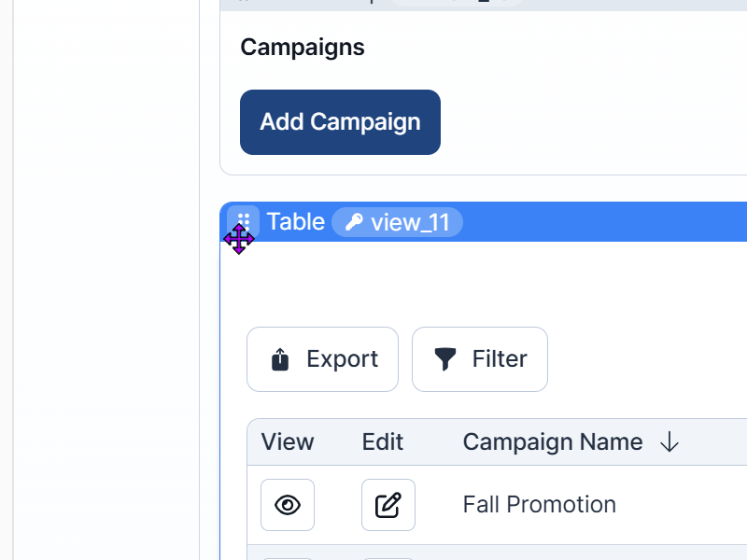Select the Campaigns heading text

click(x=303, y=48)
